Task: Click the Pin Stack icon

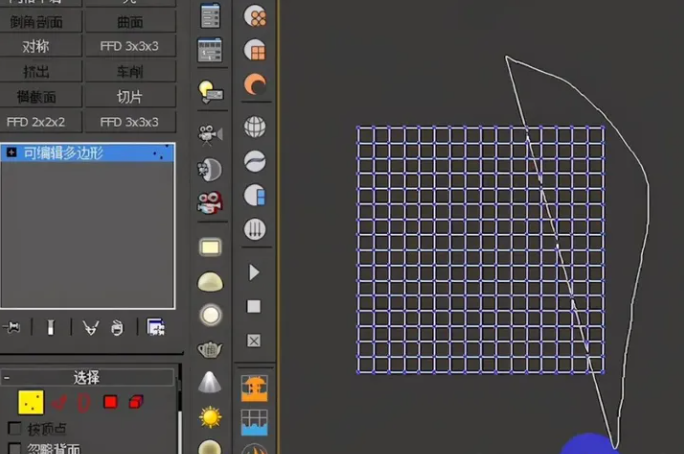Action: [x=12, y=327]
